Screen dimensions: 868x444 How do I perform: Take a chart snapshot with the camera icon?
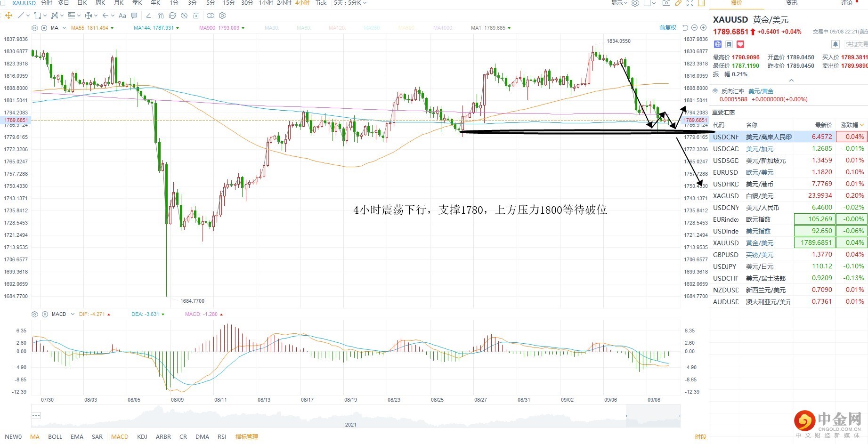[666, 3]
